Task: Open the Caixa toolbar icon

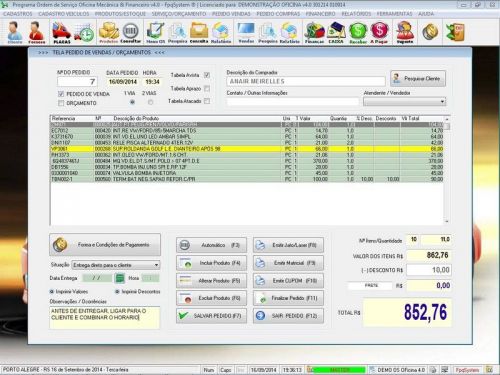Action: [336, 32]
